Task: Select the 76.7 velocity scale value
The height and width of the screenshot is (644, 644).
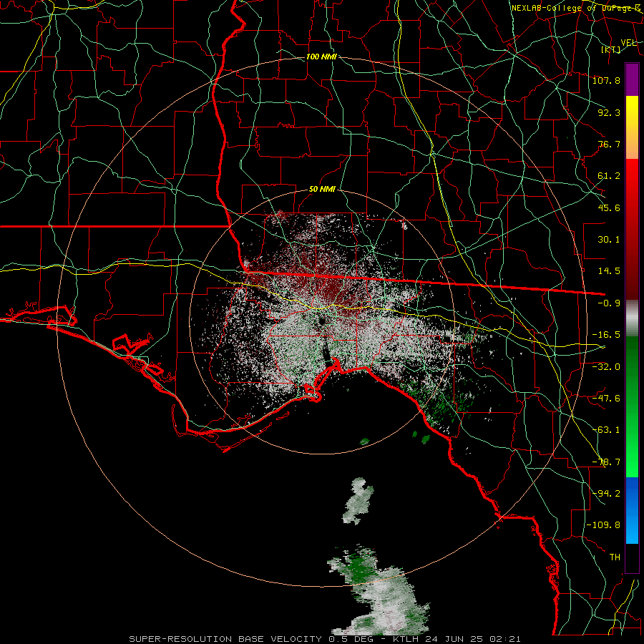Action: point(609,144)
